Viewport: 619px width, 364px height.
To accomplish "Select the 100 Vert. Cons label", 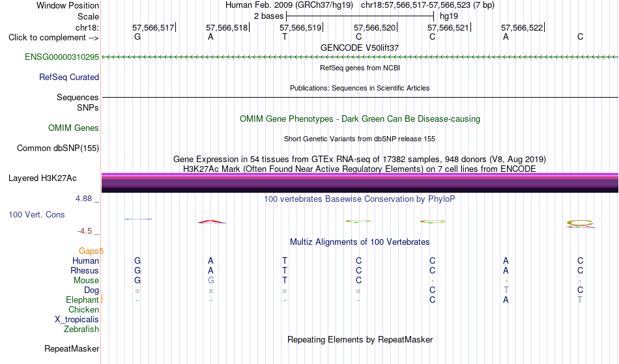I will tap(36, 214).
